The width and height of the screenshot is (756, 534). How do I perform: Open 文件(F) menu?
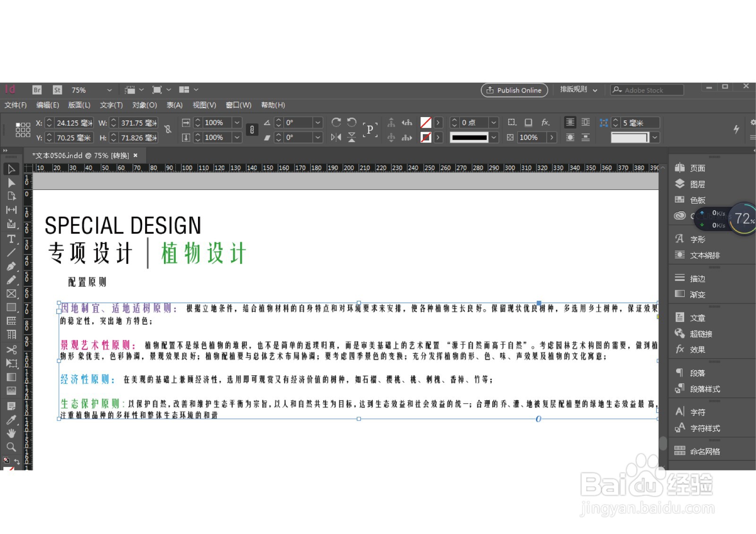tap(16, 105)
